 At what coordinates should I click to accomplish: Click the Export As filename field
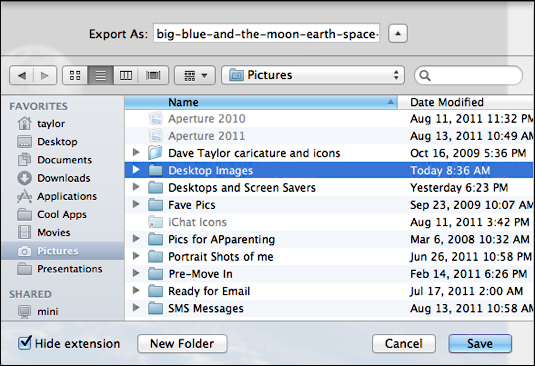[x=266, y=34]
